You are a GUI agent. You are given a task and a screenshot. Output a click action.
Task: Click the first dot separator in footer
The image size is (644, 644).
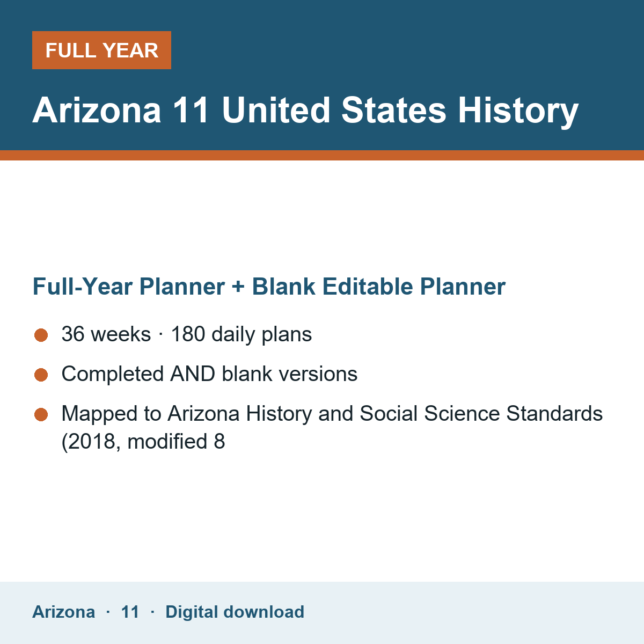click(x=108, y=612)
